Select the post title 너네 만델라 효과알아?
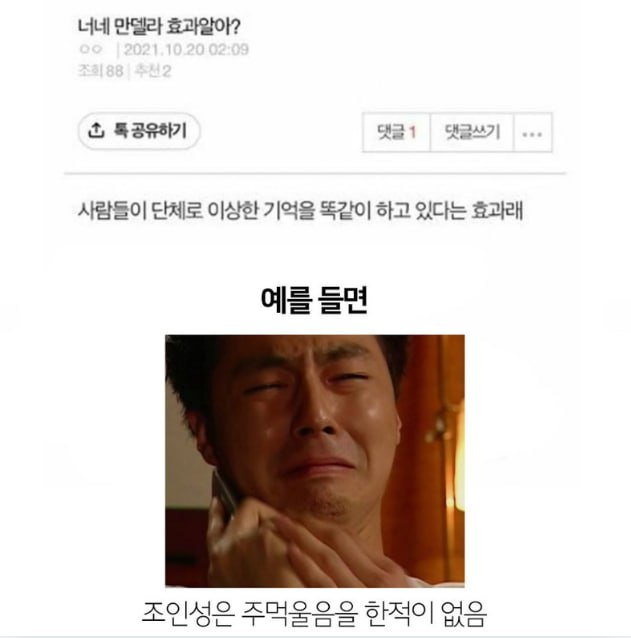This screenshot has height=638, width=631. (x=159, y=26)
